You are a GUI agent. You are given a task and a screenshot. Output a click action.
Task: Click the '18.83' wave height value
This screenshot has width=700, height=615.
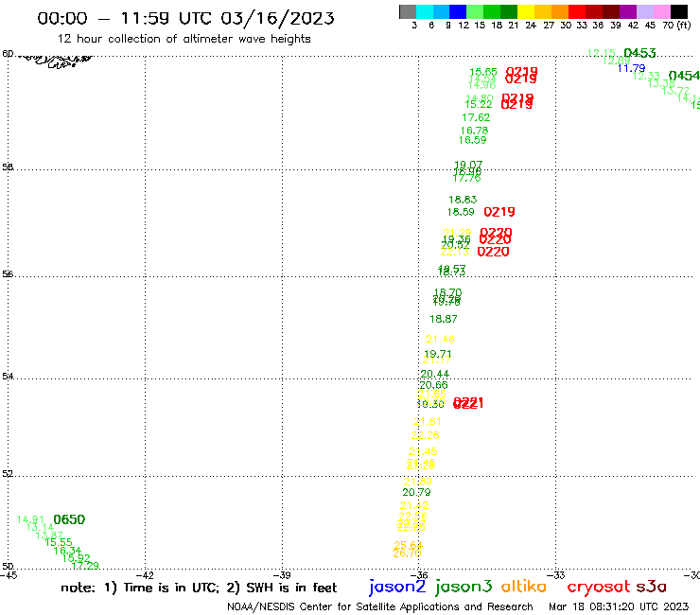(463, 200)
